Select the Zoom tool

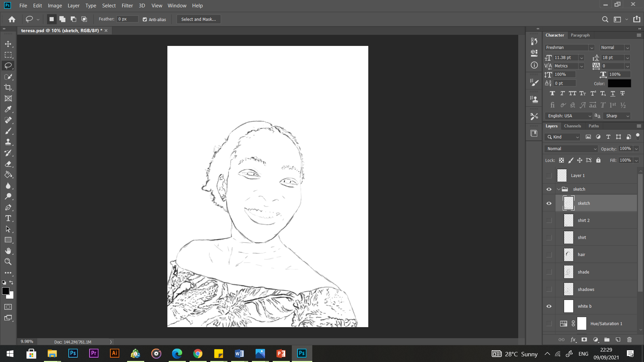(8, 262)
